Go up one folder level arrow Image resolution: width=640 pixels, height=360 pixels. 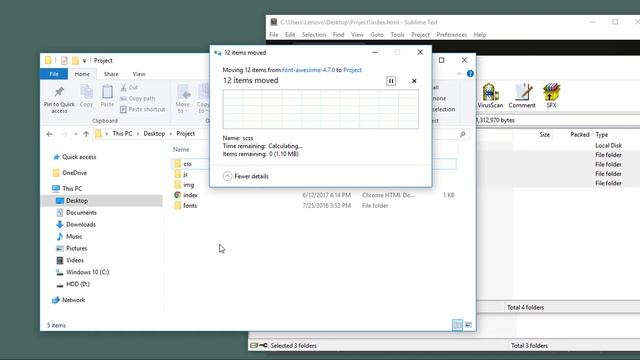pyautogui.click(x=86, y=134)
